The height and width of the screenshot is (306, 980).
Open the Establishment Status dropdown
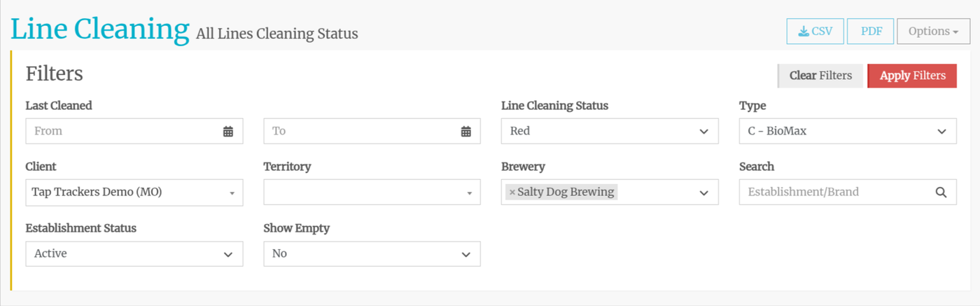click(x=134, y=253)
